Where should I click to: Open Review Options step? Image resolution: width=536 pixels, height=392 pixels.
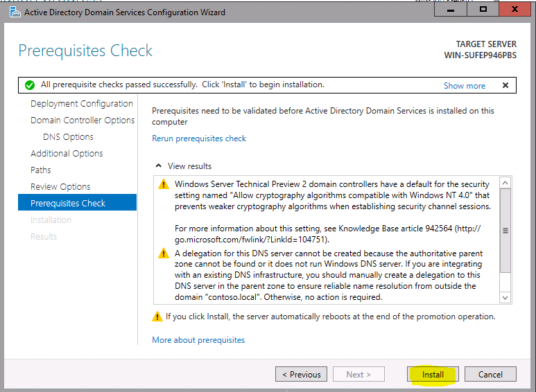point(60,186)
